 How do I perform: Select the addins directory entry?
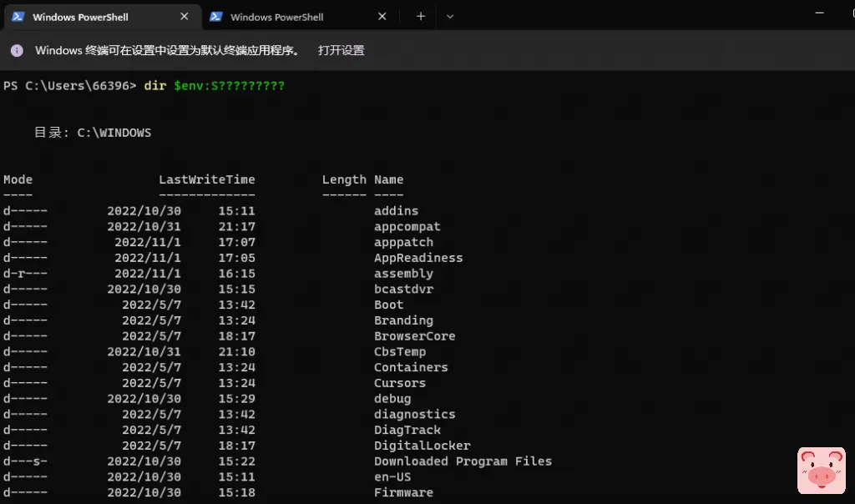click(396, 211)
